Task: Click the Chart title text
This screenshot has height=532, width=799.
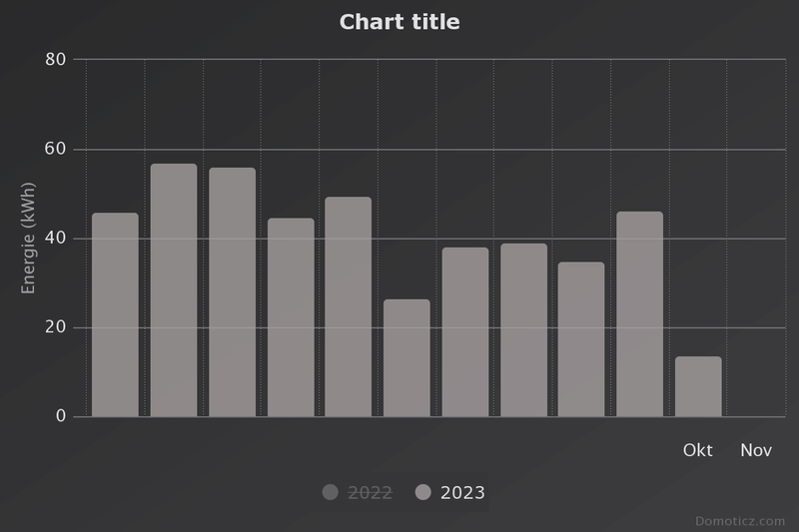Action: (x=399, y=22)
